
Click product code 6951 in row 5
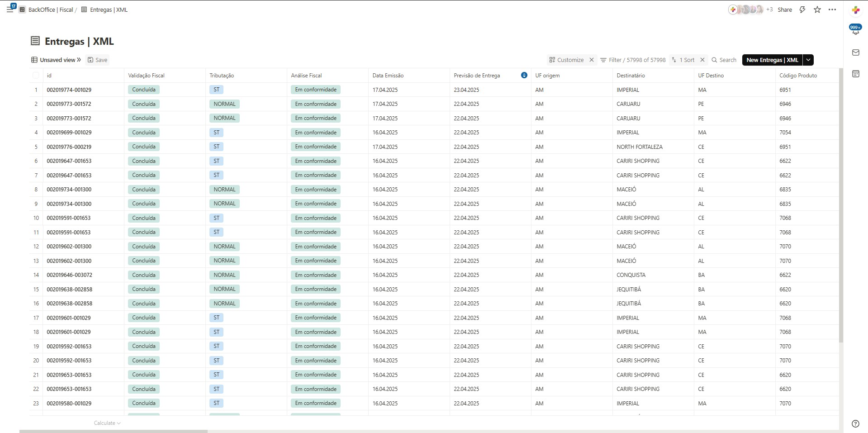pos(807,147)
